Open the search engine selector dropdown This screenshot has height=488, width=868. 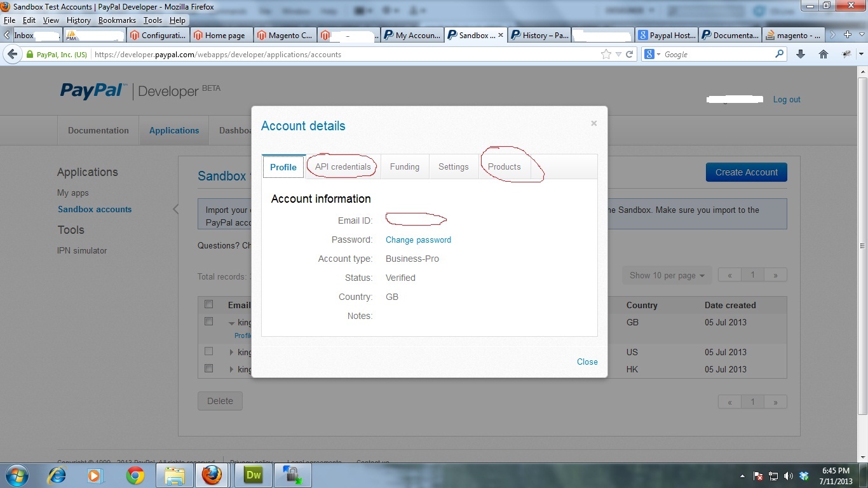pos(651,55)
